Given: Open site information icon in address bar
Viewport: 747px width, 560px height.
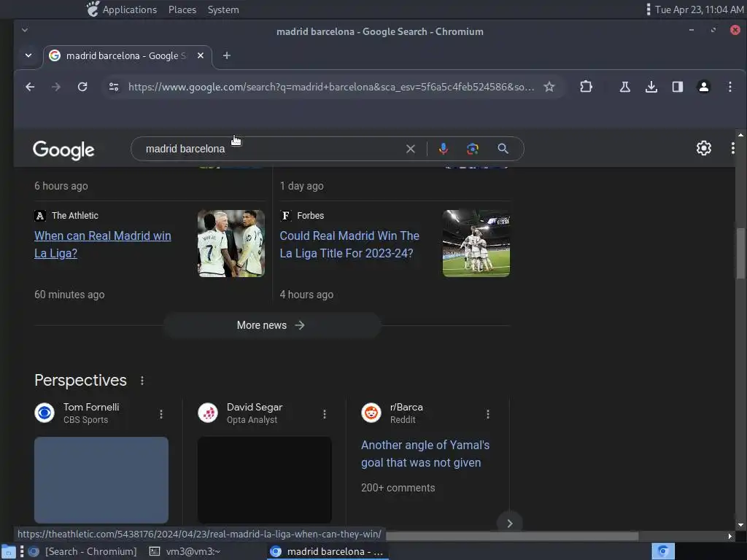Looking at the screenshot, I should 114,87.
